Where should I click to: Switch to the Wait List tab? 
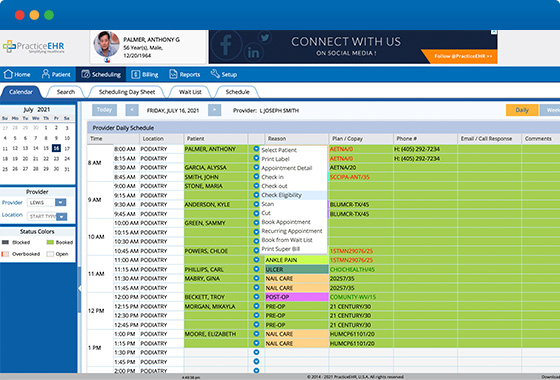coord(190,92)
